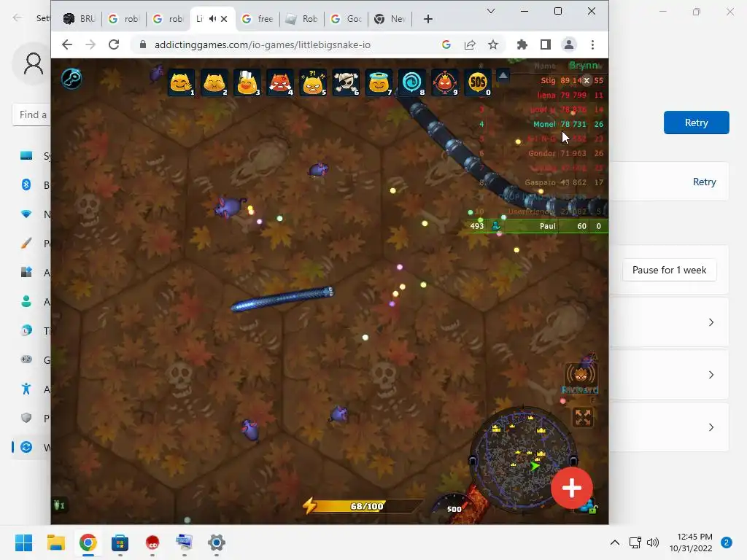
Task: Close the active snake game tab
Action: 224,19
